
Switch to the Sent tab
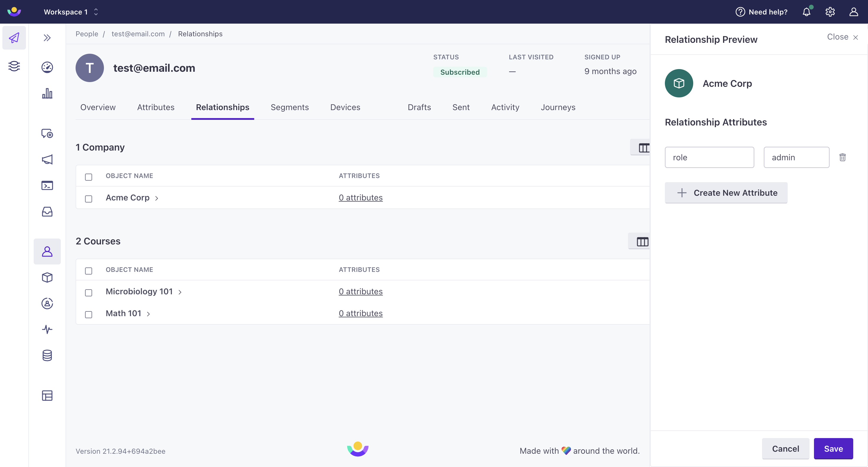[461, 107]
